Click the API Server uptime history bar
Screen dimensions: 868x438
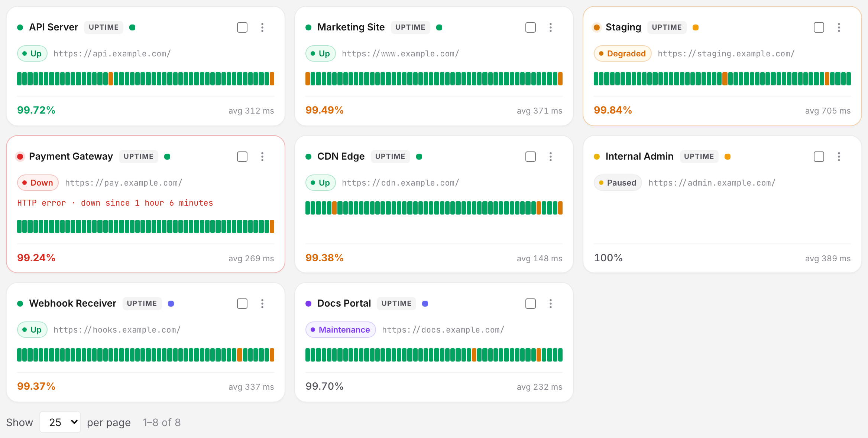(146, 79)
